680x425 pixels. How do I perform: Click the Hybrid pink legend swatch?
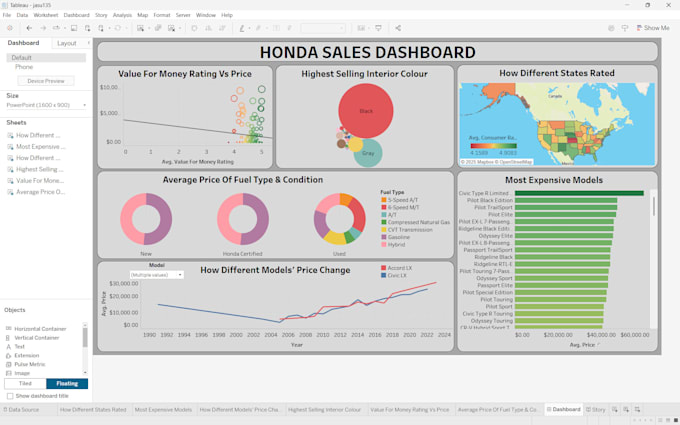point(384,245)
